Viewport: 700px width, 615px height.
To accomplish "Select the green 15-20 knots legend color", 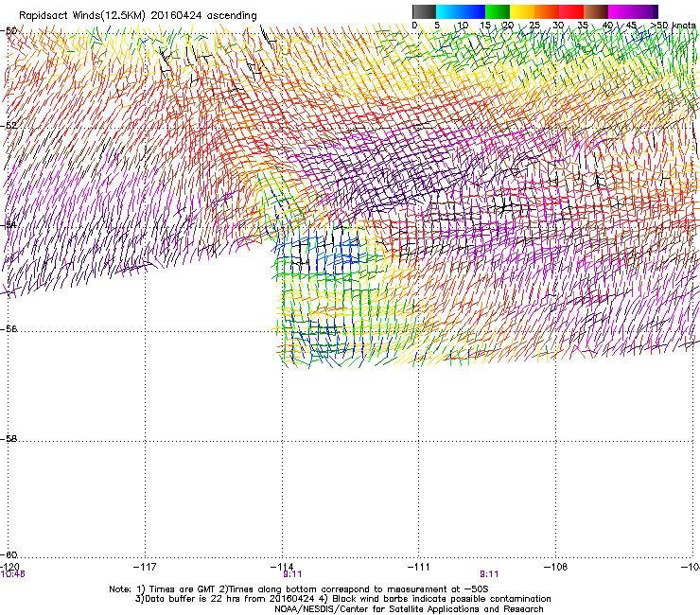I will click(x=498, y=11).
